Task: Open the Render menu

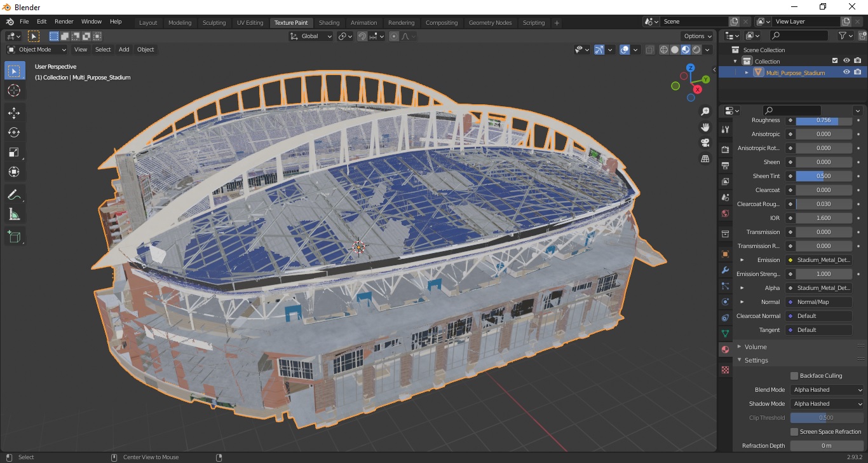Action: 64,22
